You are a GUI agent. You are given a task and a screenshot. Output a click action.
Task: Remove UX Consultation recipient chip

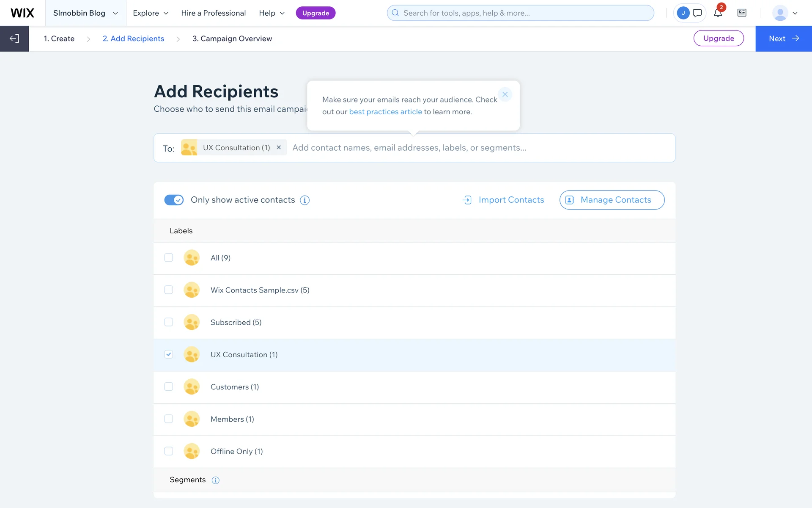click(x=279, y=147)
